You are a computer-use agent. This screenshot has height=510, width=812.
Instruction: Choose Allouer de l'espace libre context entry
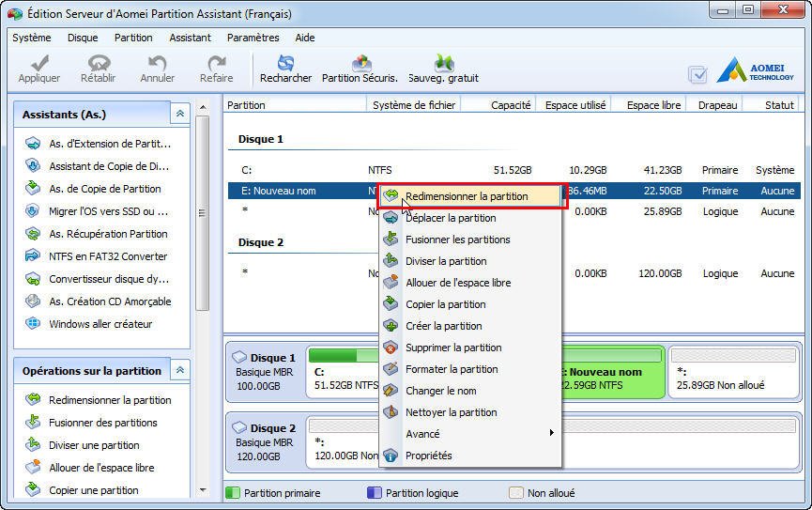[470, 283]
